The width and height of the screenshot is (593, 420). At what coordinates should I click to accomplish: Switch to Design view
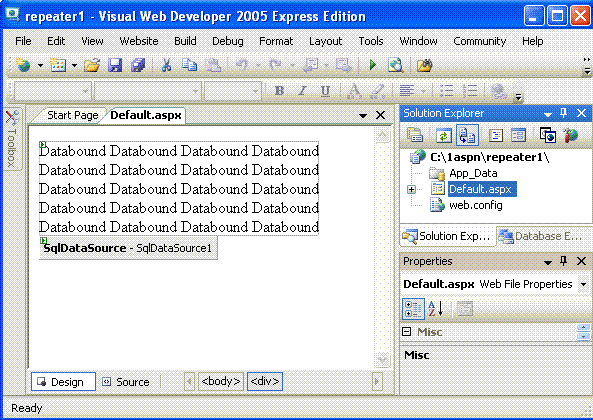pos(63,381)
